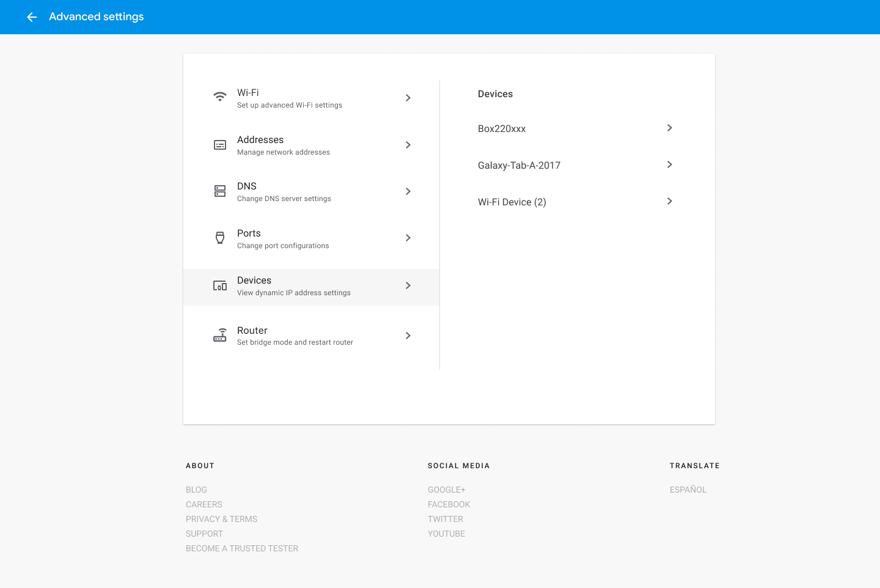Select the Wi-Fi menu item
Viewport: 880px width, 588px height.
pyautogui.click(x=312, y=98)
